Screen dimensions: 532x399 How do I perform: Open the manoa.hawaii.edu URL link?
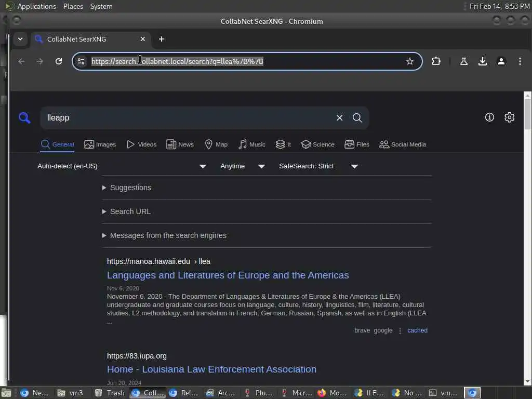pyautogui.click(x=158, y=262)
